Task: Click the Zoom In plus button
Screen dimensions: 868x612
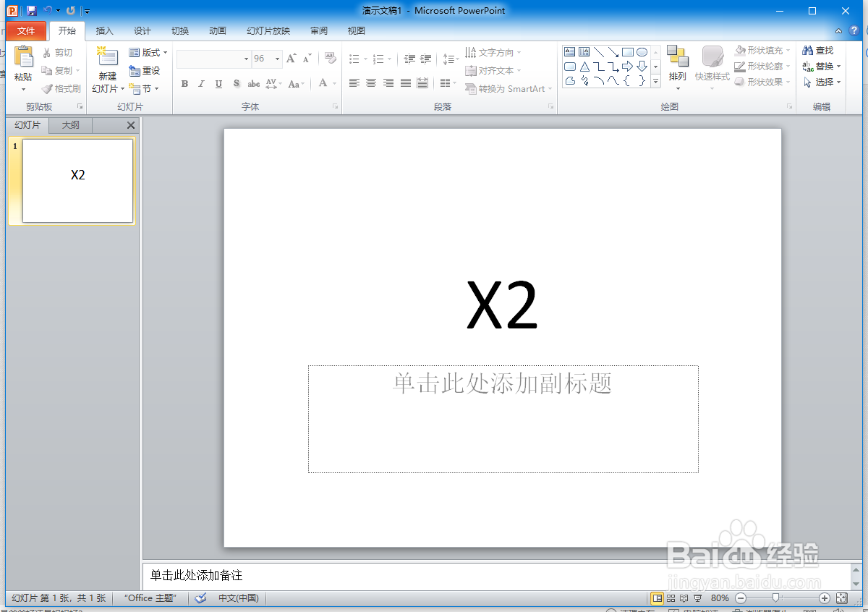Action: coord(825,598)
